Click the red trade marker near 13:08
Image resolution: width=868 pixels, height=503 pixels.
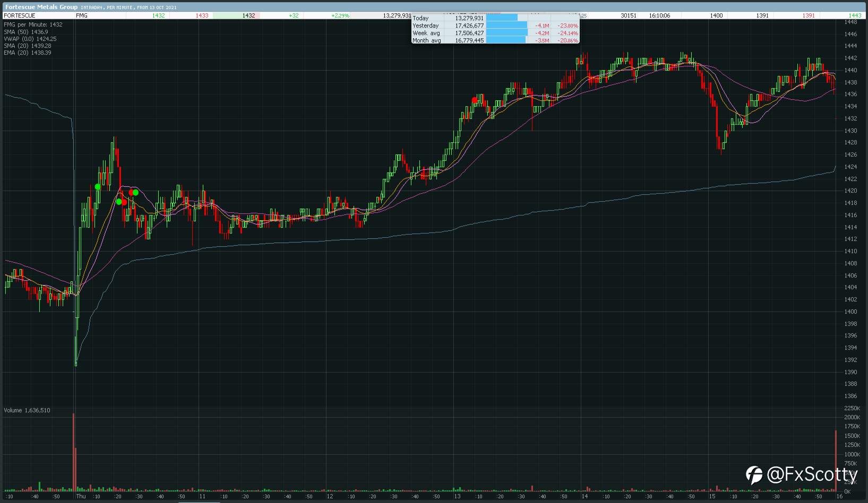tap(475, 100)
